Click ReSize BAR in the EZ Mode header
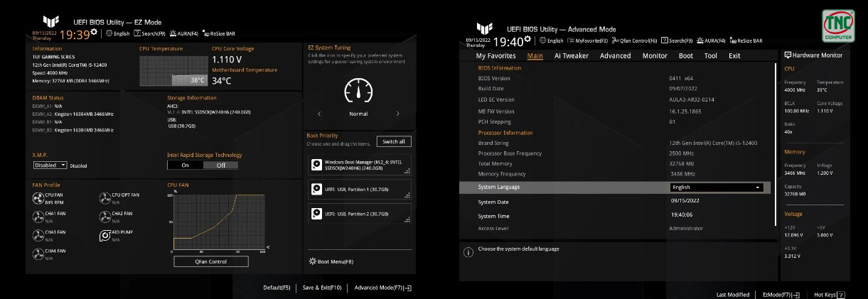 219,33
